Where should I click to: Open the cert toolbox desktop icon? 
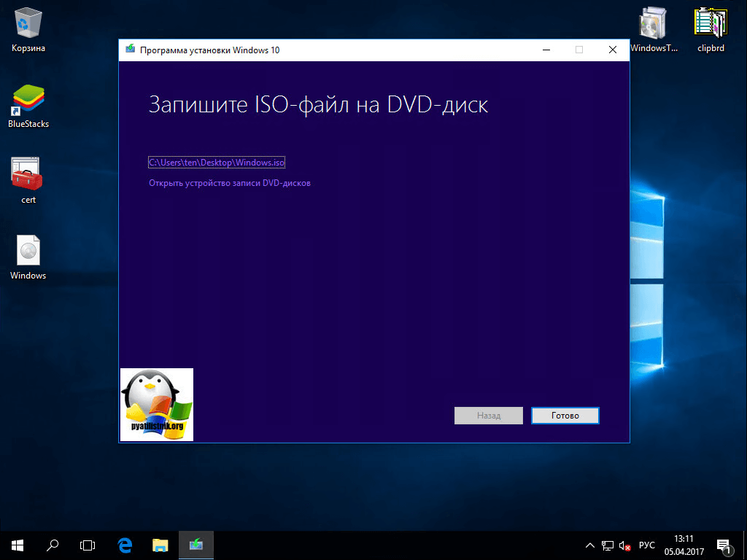pos(28,175)
